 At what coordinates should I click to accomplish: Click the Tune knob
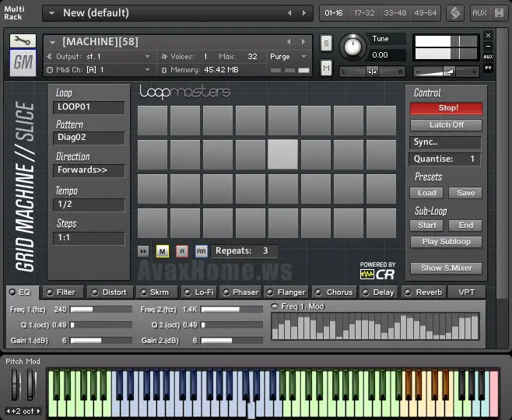(x=353, y=47)
